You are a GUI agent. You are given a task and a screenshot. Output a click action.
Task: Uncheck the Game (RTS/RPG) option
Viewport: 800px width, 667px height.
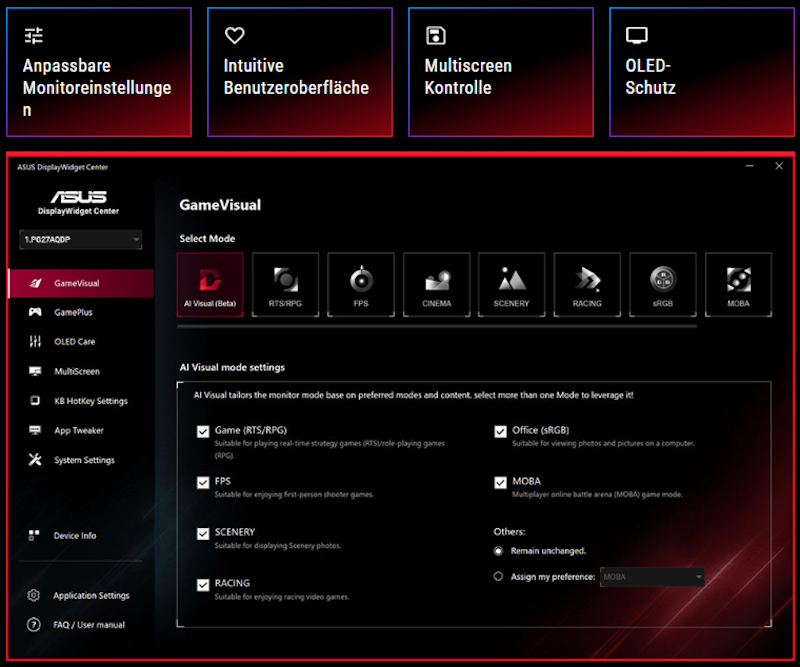pos(203,432)
